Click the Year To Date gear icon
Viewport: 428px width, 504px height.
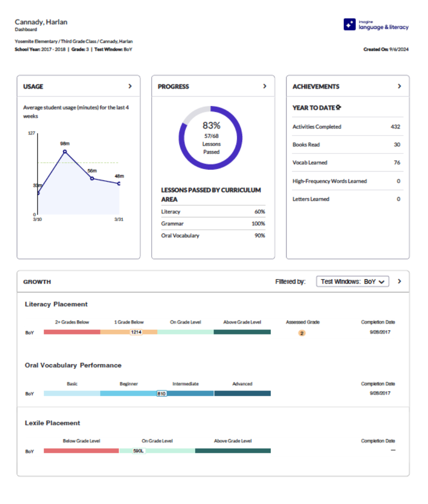point(338,107)
